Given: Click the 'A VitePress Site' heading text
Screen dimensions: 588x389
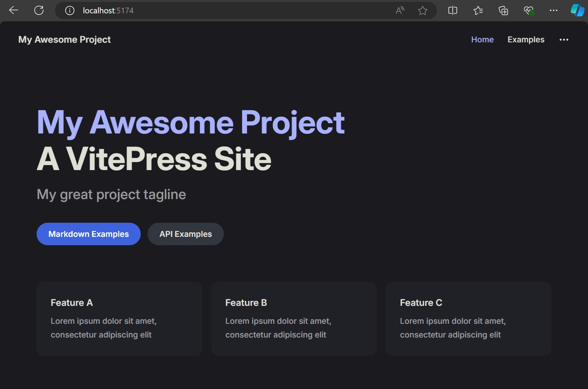Looking at the screenshot, I should pos(154,159).
